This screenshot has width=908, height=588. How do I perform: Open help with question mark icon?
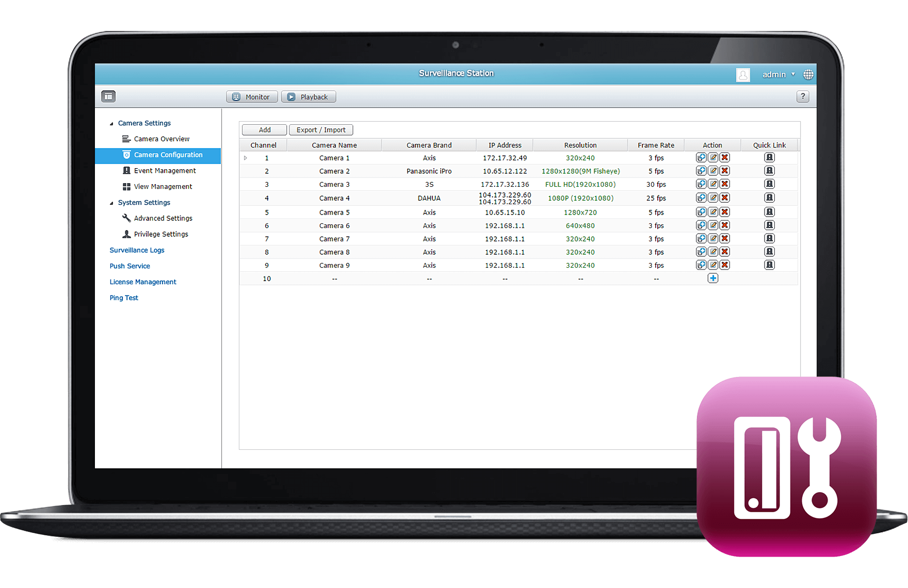click(802, 96)
